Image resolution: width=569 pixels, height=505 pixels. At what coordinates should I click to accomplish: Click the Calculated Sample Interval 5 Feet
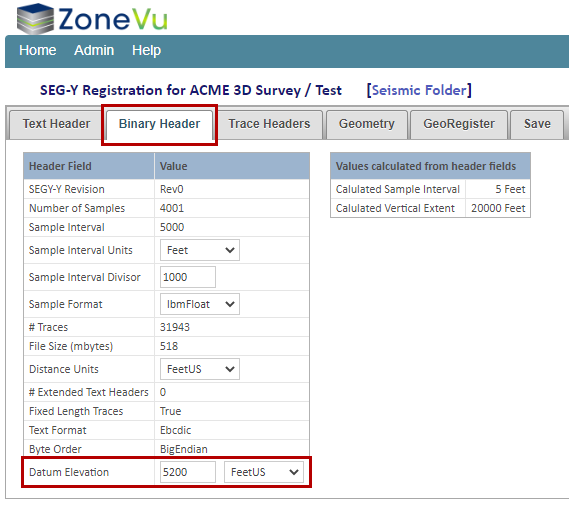coord(510,189)
